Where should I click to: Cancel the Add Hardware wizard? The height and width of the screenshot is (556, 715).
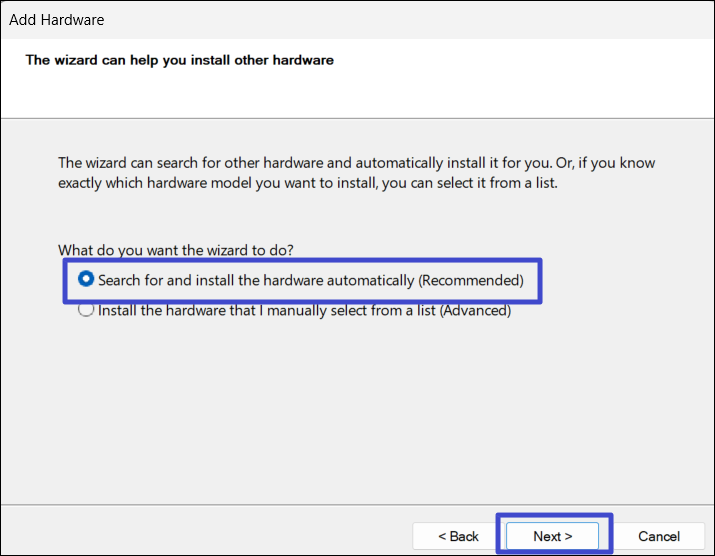tap(658, 536)
